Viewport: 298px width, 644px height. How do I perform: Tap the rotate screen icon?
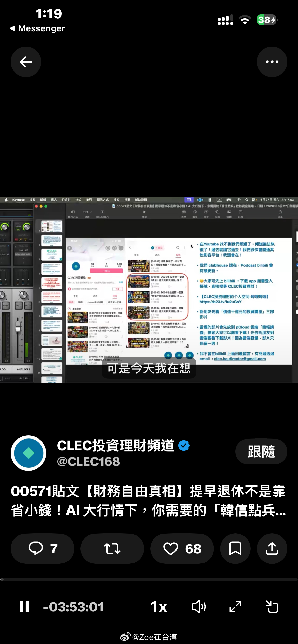[x=272, y=607]
